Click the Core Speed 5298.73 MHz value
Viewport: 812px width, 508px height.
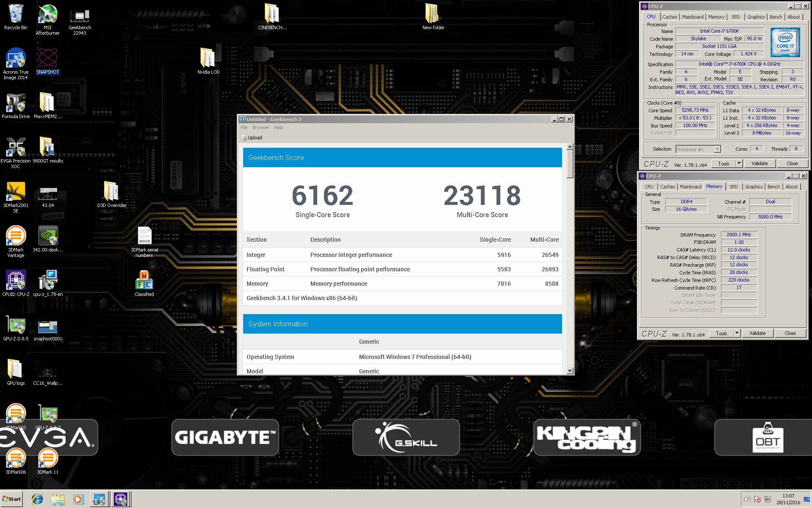[x=695, y=110]
